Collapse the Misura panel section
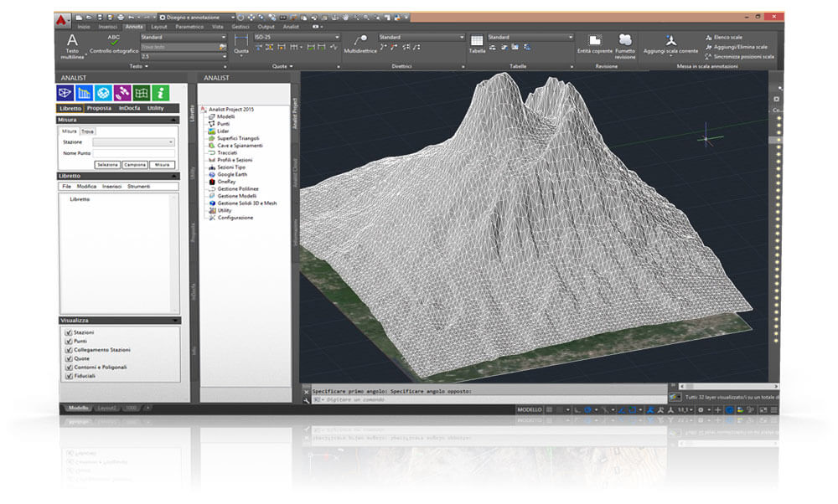This screenshot has height=504, width=838. (x=173, y=120)
